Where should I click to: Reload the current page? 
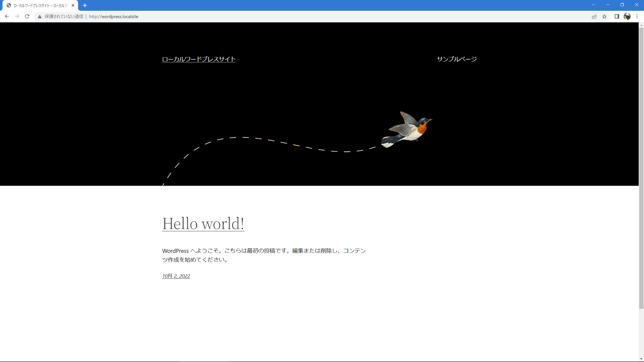[27, 16]
